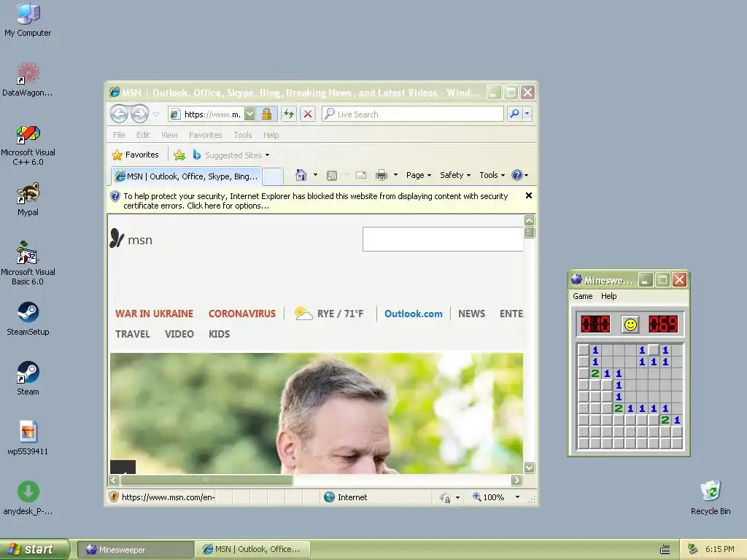
Task: Click inside the Live Search box
Action: point(413,114)
